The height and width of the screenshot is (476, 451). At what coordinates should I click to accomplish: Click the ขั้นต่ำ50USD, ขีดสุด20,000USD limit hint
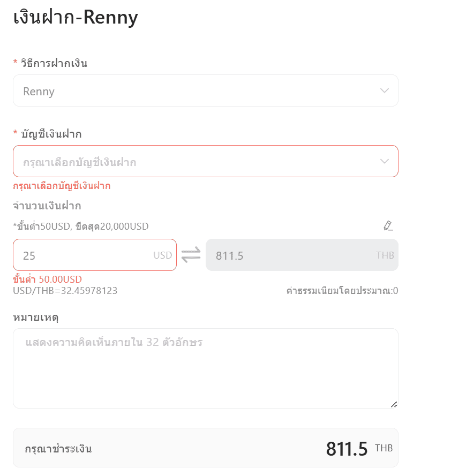(81, 226)
